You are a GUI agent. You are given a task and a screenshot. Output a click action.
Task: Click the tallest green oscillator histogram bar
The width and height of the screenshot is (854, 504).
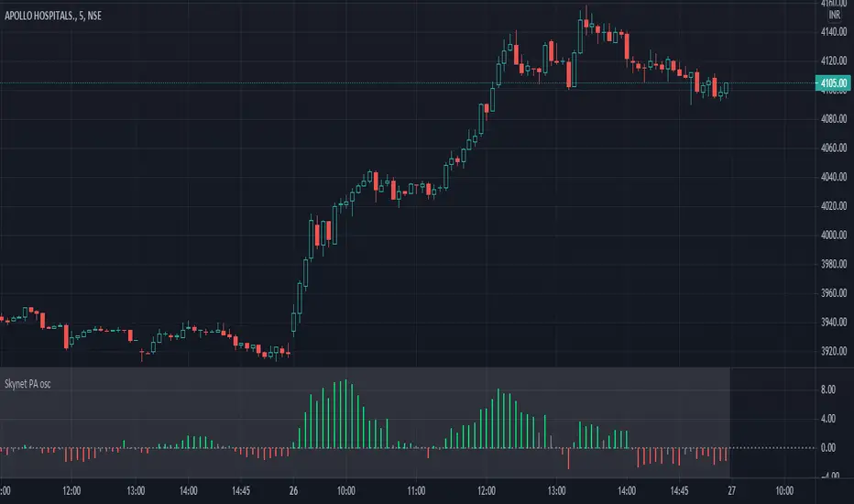pyautogui.click(x=345, y=413)
